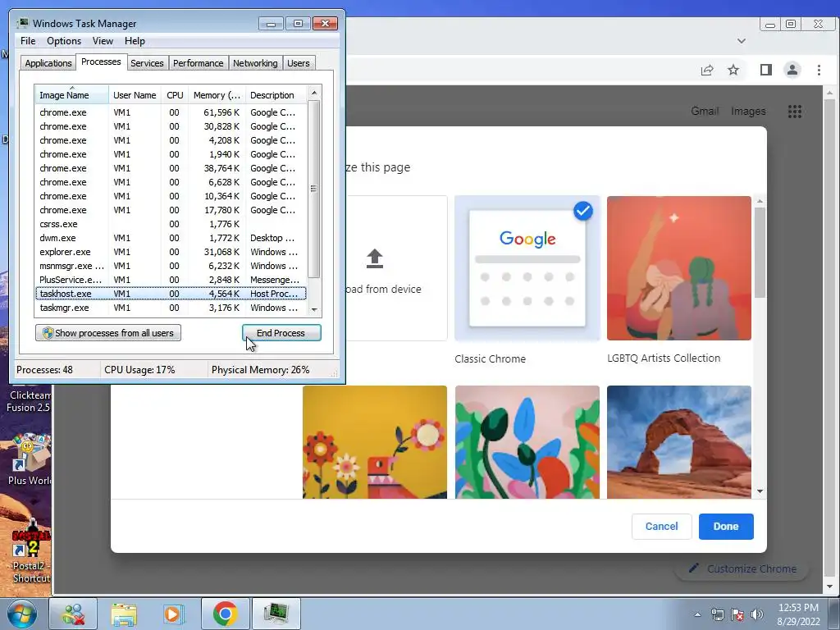Screen dimensions: 840x630
Task: Open the taskbar clock and date
Action: [798, 614]
